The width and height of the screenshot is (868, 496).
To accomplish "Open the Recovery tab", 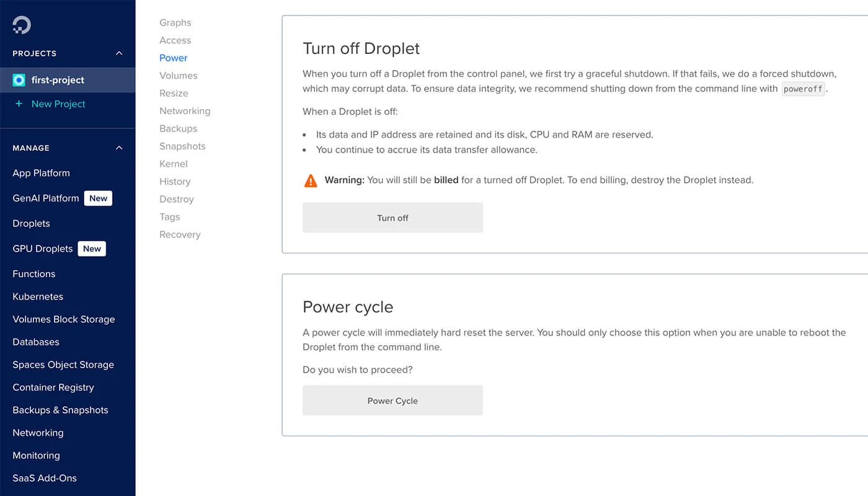I will pos(180,235).
